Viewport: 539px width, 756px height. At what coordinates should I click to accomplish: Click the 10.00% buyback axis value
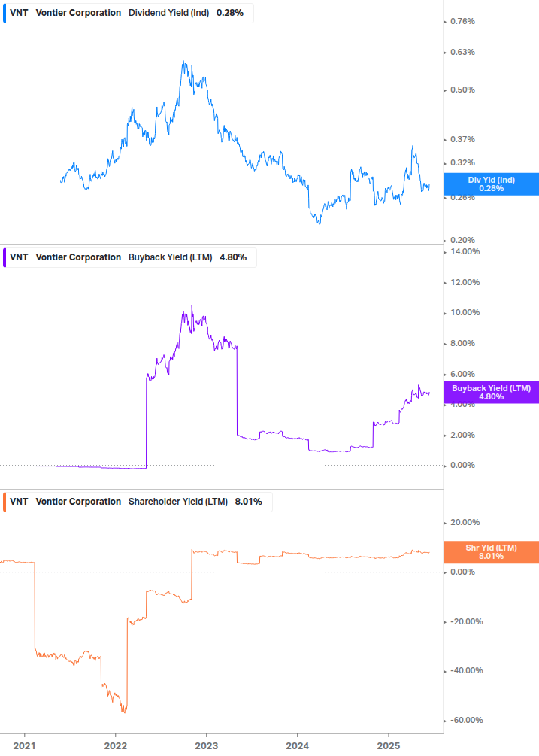465,312
